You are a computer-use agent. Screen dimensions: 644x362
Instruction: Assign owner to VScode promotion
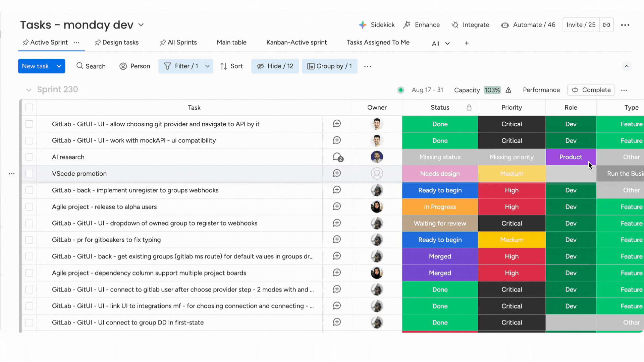(377, 174)
